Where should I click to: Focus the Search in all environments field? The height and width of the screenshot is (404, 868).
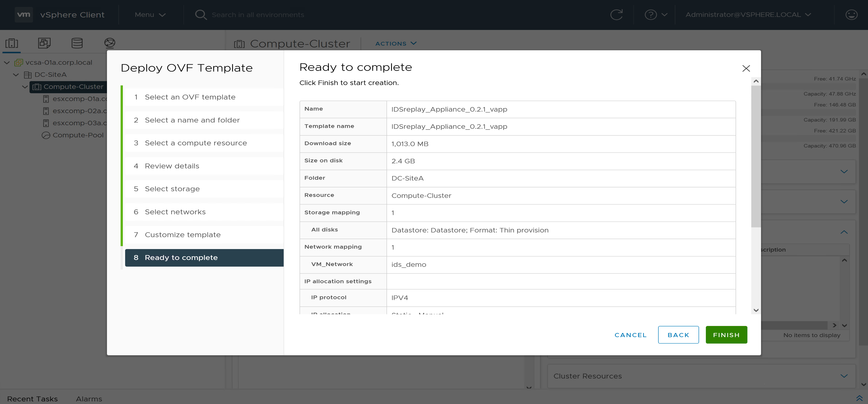[258, 15]
